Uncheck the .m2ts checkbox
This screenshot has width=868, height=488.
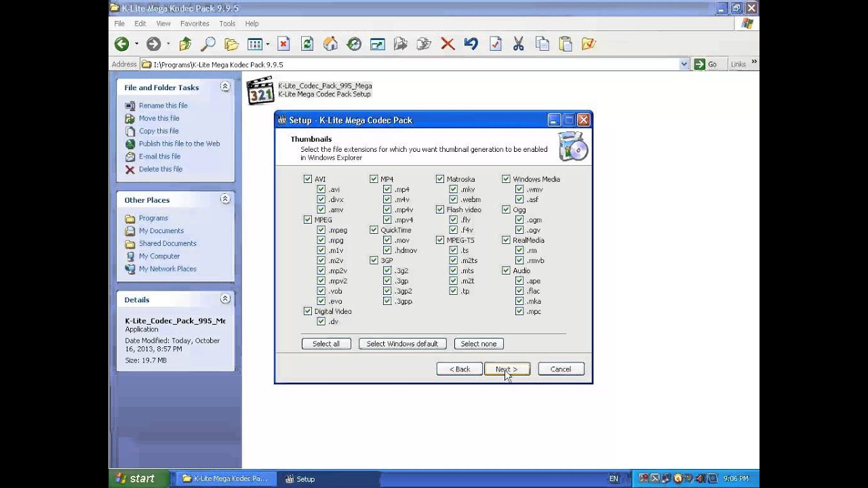pyautogui.click(x=453, y=260)
